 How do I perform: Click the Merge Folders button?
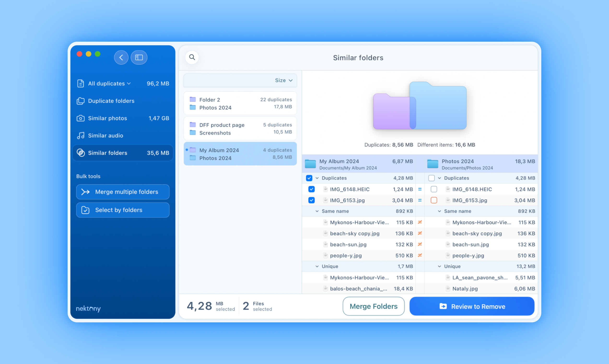pos(373,306)
